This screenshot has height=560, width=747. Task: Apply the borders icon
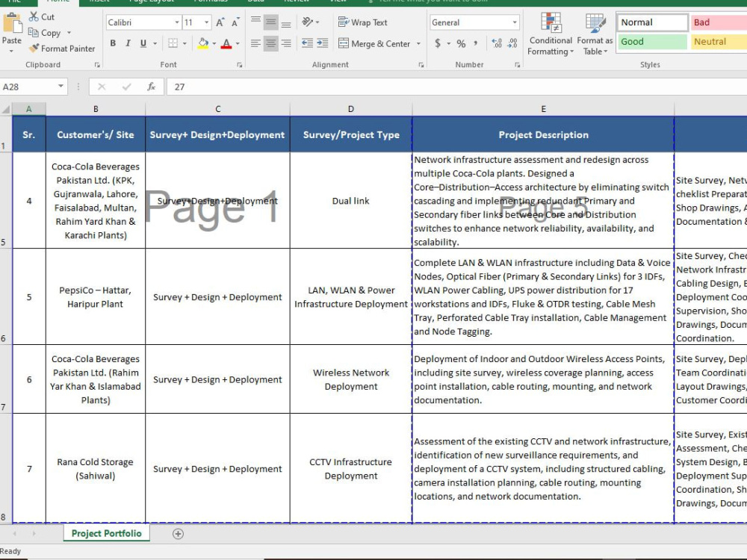pyautogui.click(x=173, y=43)
